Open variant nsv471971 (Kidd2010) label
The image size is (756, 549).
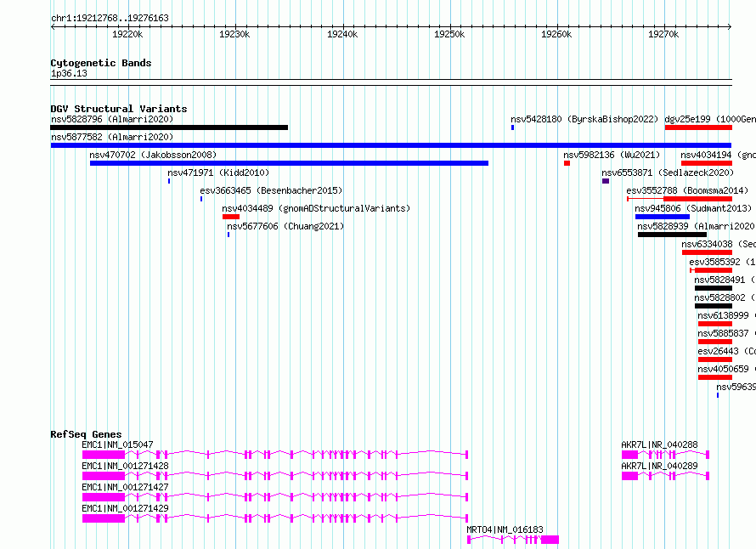[x=218, y=173]
